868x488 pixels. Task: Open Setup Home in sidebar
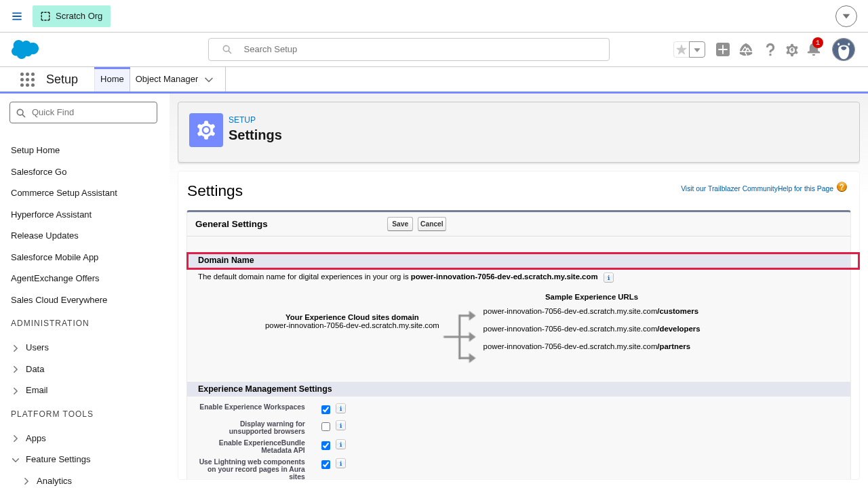35,150
